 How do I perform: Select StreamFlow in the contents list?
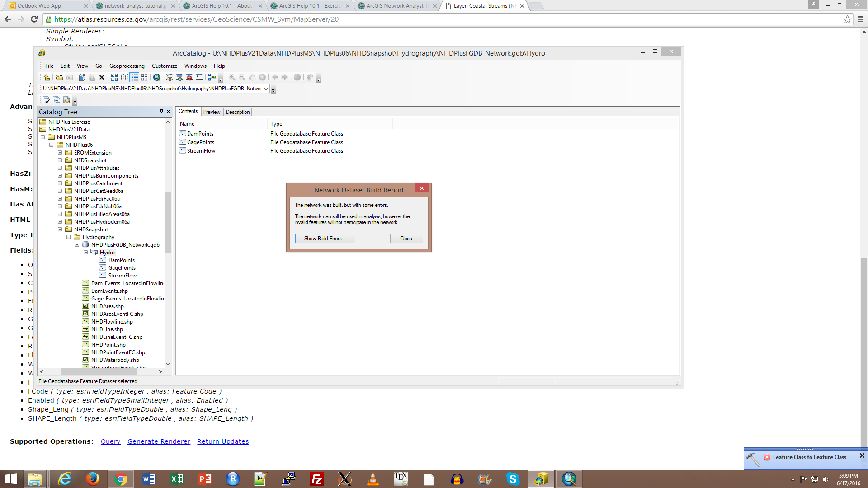(201, 151)
